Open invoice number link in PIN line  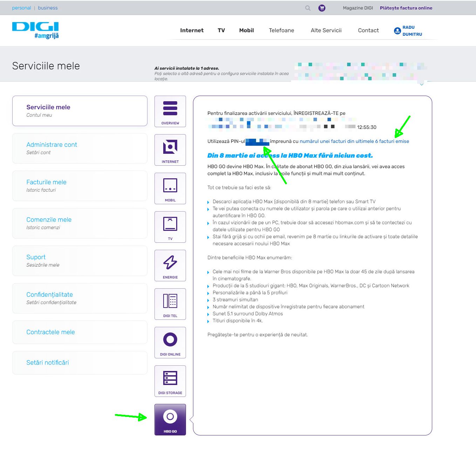354,141
